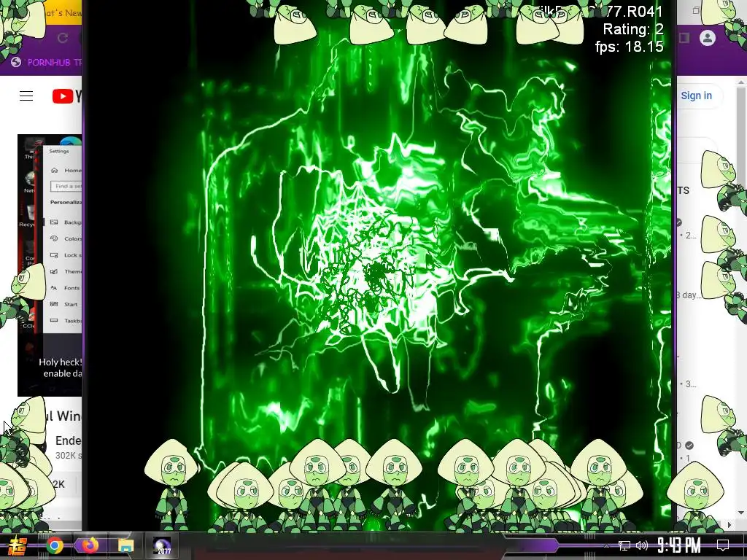Open Google Chrome from the taskbar
This screenshot has height=560, width=747.
click(x=55, y=545)
